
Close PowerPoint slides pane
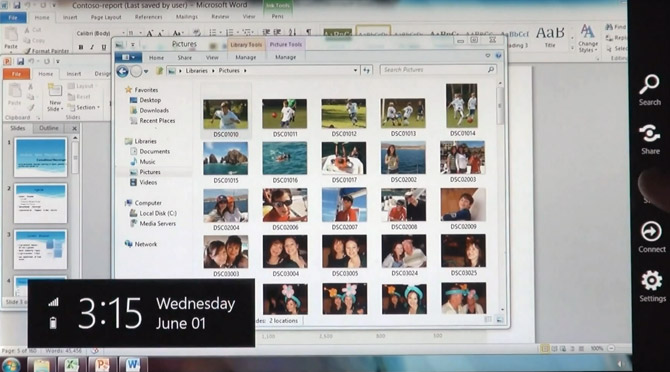pyautogui.click(x=74, y=128)
